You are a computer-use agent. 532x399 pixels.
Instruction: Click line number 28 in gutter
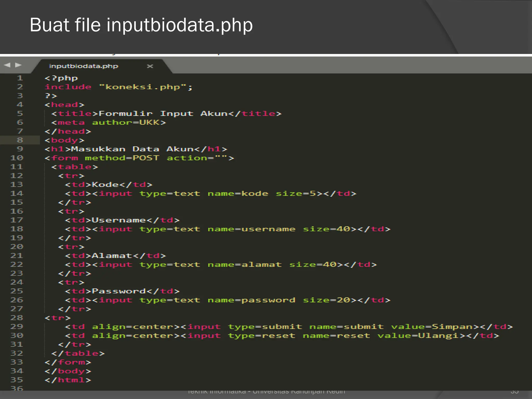[x=17, y=318]
